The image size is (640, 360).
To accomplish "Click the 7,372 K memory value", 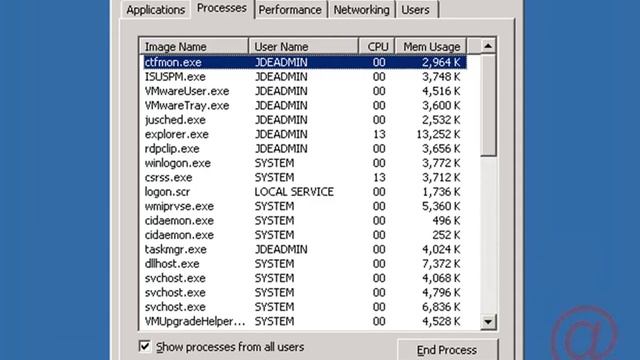I will coord(441,264).
